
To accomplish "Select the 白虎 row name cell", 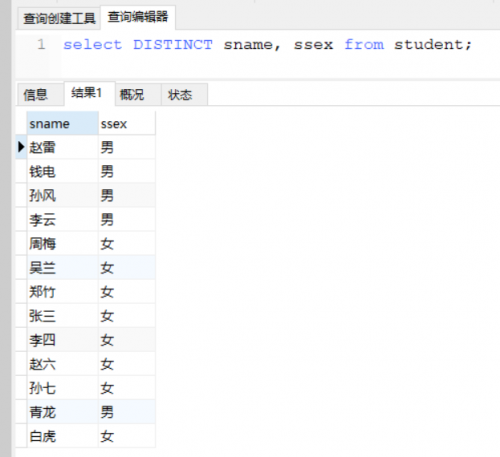I will tap(62, 436).
